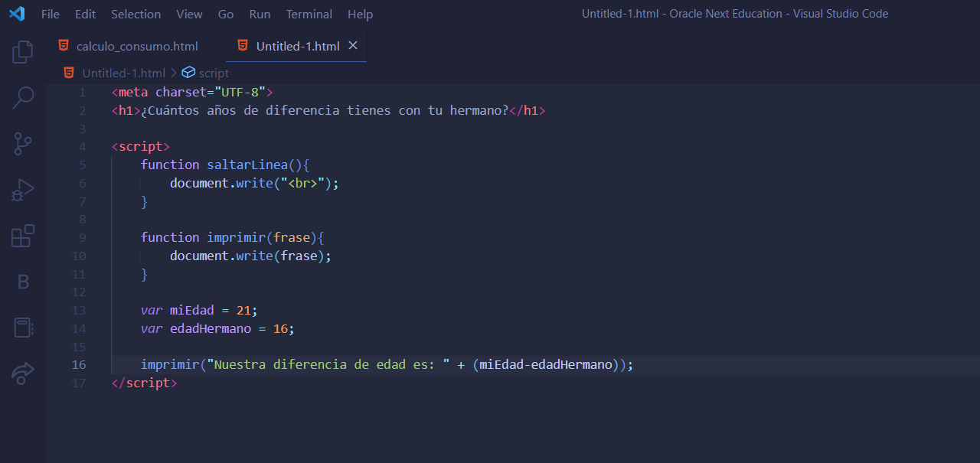This screenshot has width=980, height=463.
Task: Open the Explorer view in activity bar
Action: point(23,52)
